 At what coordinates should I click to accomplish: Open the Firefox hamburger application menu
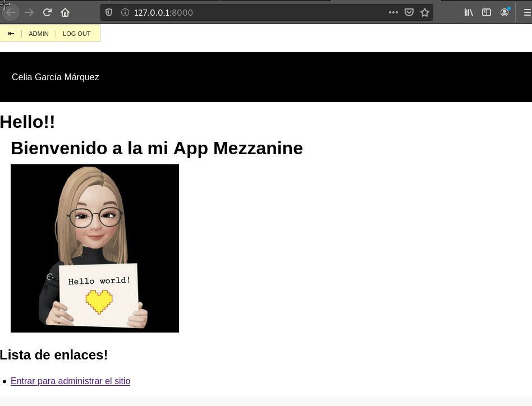pyautogui.click(x=526, y=12)
